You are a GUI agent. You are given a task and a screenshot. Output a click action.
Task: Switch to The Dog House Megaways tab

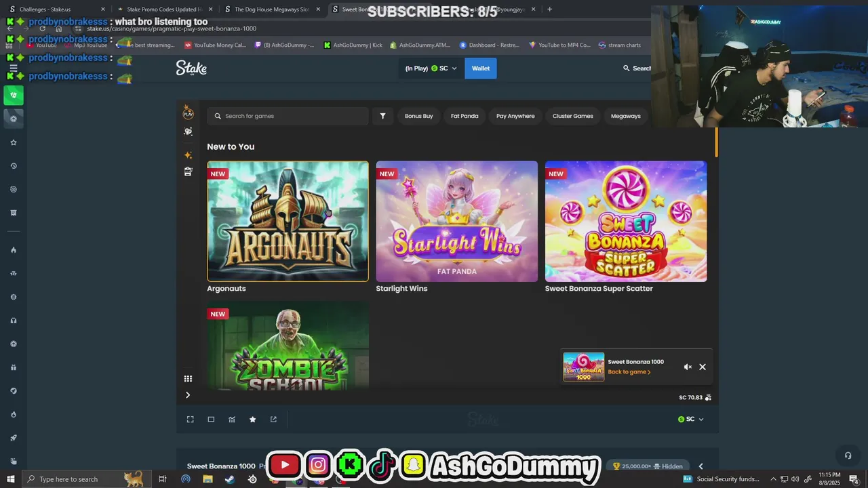click(x=271, y=9)
